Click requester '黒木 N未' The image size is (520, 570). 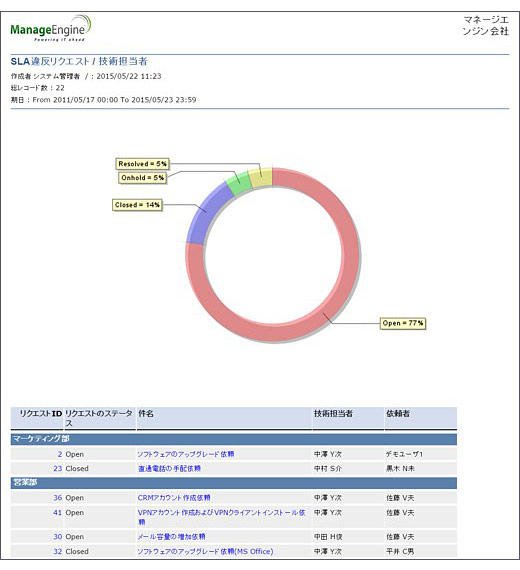point(400,469)
